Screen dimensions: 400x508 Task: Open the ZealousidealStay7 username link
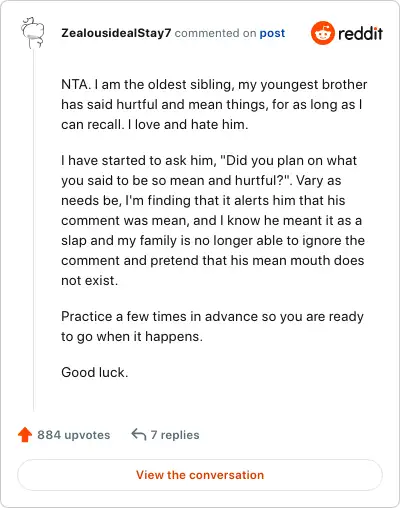[x=116, y=33]
